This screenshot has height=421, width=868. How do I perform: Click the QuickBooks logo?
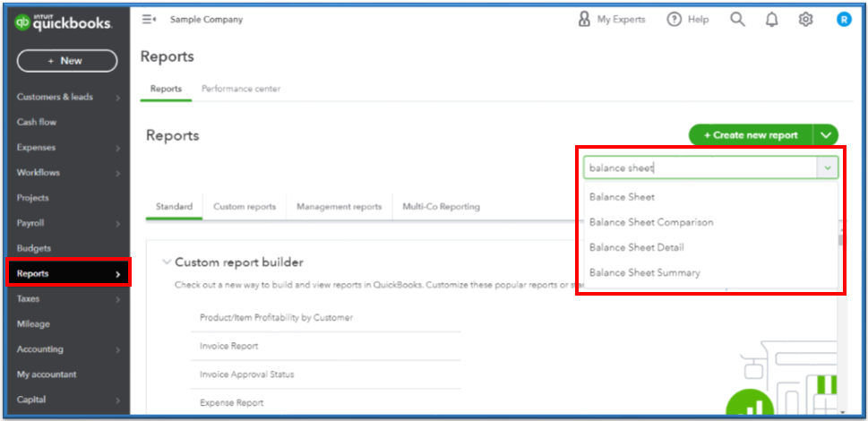point(63,22)
